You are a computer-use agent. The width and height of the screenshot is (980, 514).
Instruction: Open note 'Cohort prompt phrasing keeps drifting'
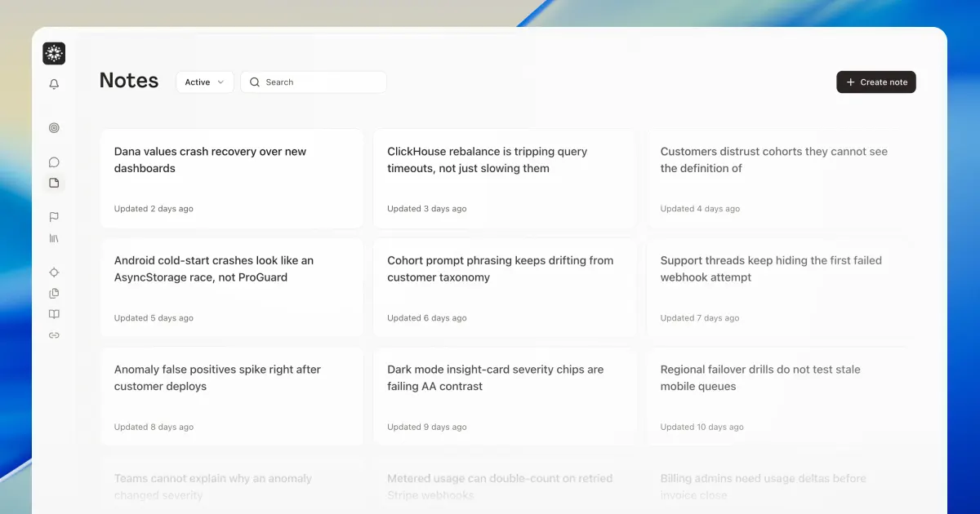pyautogui.click(x=505, y=288)
